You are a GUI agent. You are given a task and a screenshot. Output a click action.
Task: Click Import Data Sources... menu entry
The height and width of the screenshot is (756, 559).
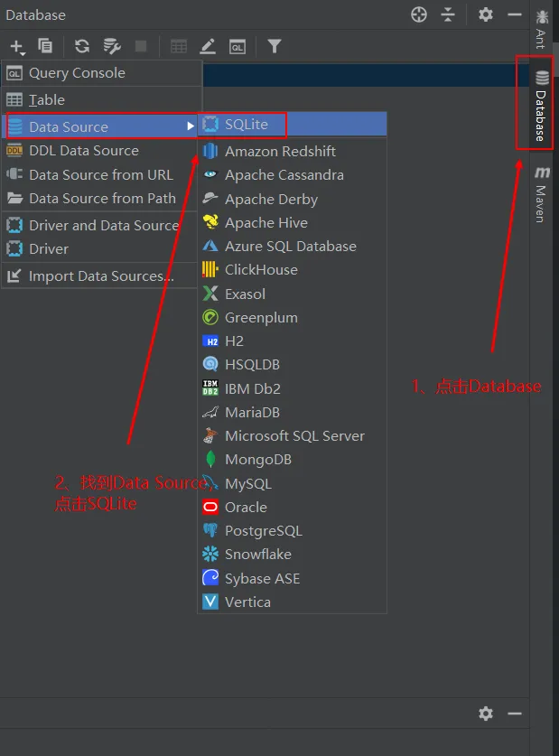101,276
